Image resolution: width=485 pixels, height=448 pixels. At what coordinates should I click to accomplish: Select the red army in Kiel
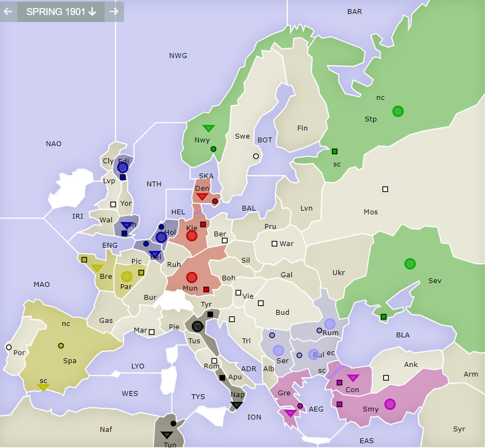tap(192, 236)
